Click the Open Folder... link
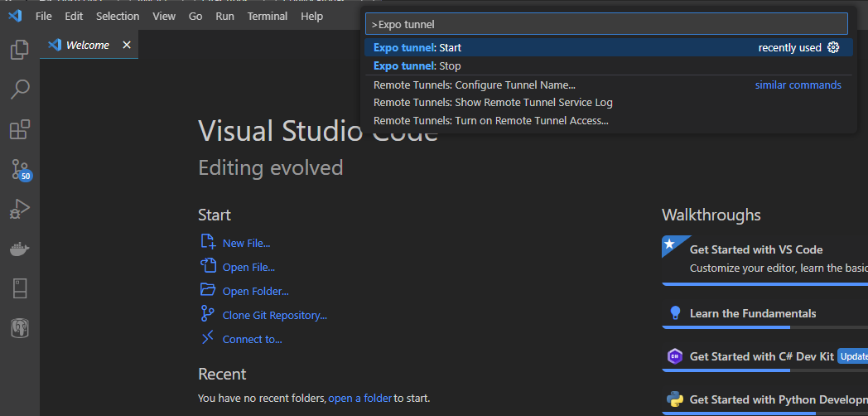The width and height of the screenshot is (868, 416). (x=256, y=292)
